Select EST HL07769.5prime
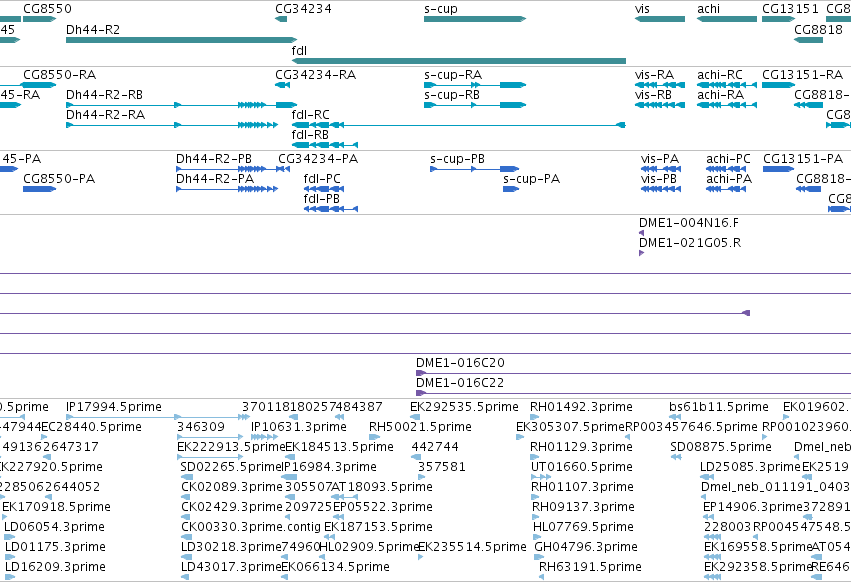This screenshot has width=851, height=582. pos(583,527)
